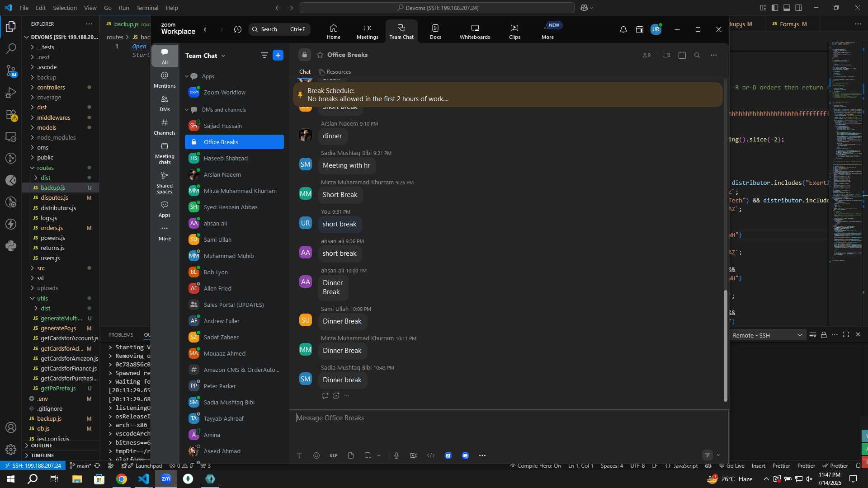Image resolution: width=868 pixels, height=488 pixels.
Task: View Office Breaks members count
Action: 646,55
